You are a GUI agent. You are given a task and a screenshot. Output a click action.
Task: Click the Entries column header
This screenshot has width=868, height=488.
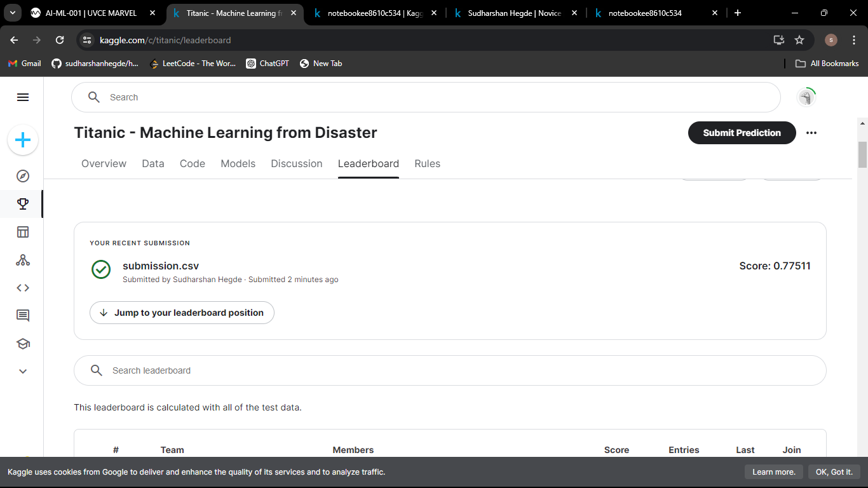coord(684,450)
